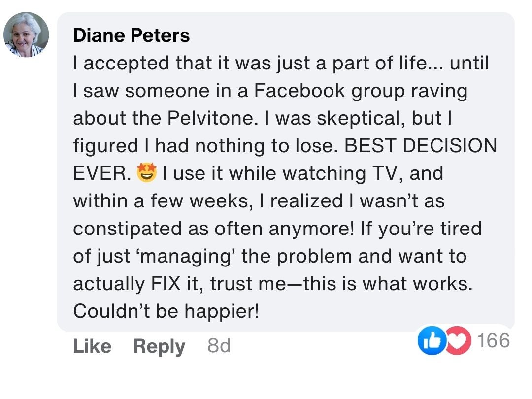Click the Diane Peters name link

(x=131, y=35)
